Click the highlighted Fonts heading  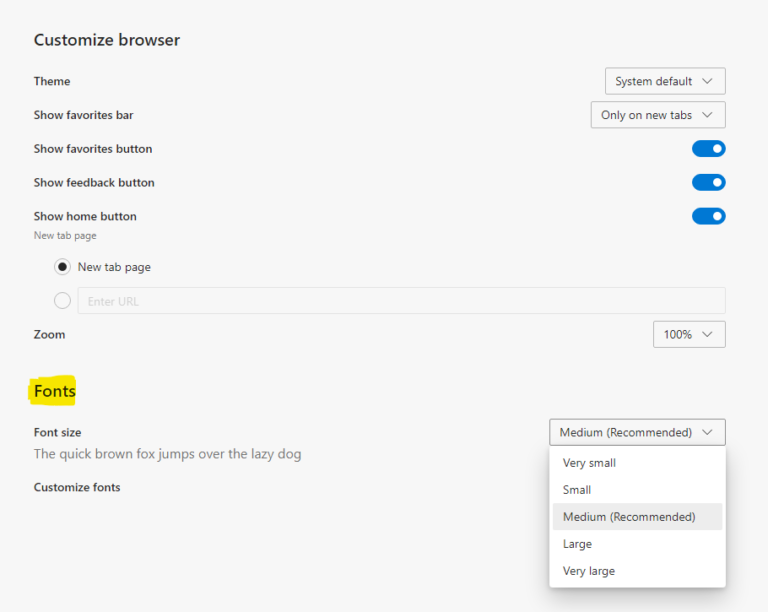(54, 391)
